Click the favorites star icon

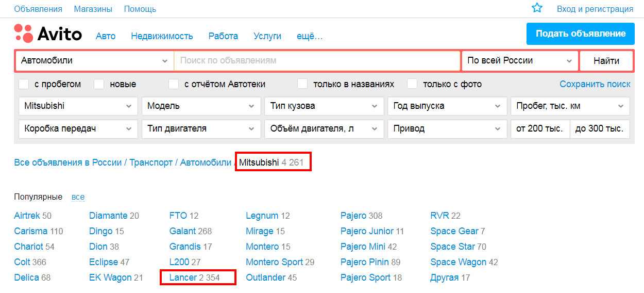pos(537,8)
